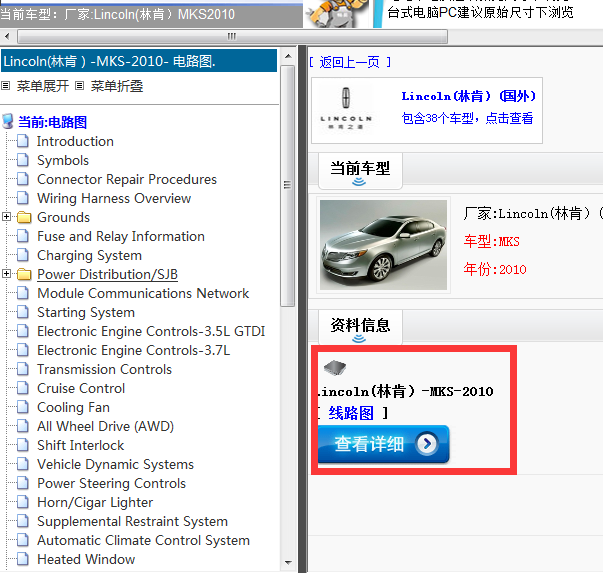
Task: Open Automatic Climate Control System item
Action: click(143, 540)
